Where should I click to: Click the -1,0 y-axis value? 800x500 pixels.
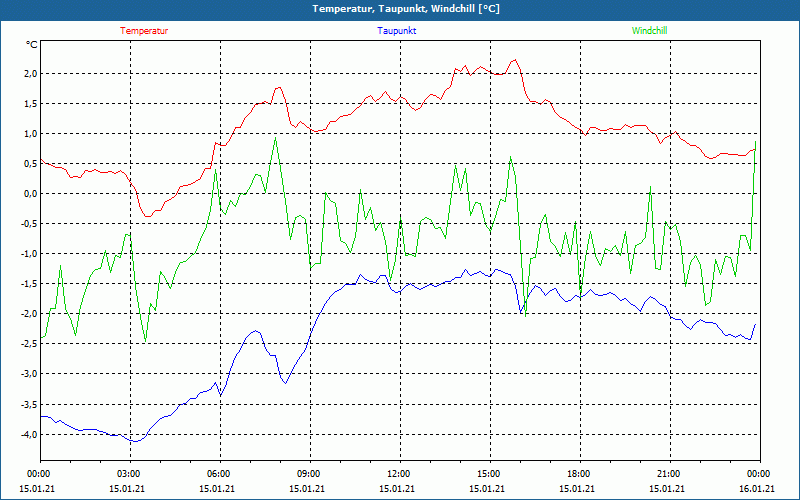tap(29, 254)
